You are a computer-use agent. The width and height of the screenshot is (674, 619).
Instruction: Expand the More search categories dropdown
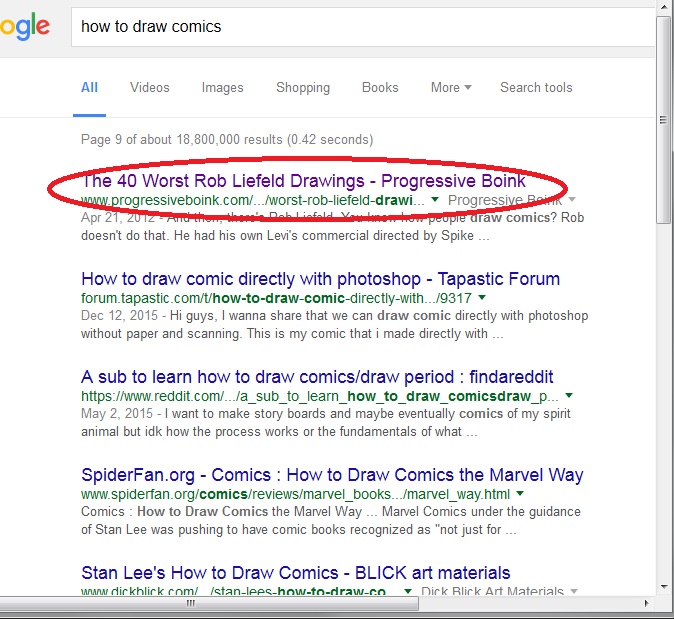(451, 88)
